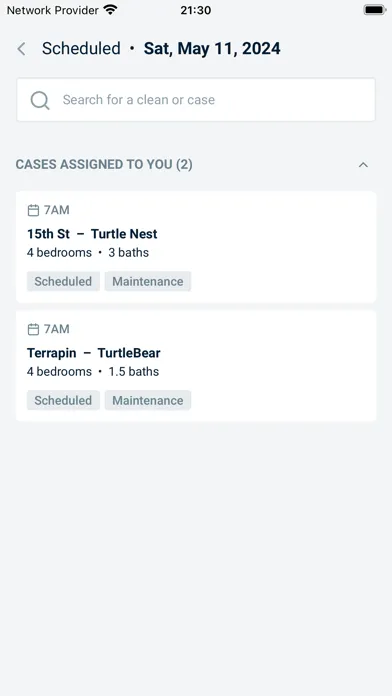Image resolution: width=392 pixels, height=696 pixels.
Task: Click the calendar icon on Terrapin card
Action: coord(33,329)
